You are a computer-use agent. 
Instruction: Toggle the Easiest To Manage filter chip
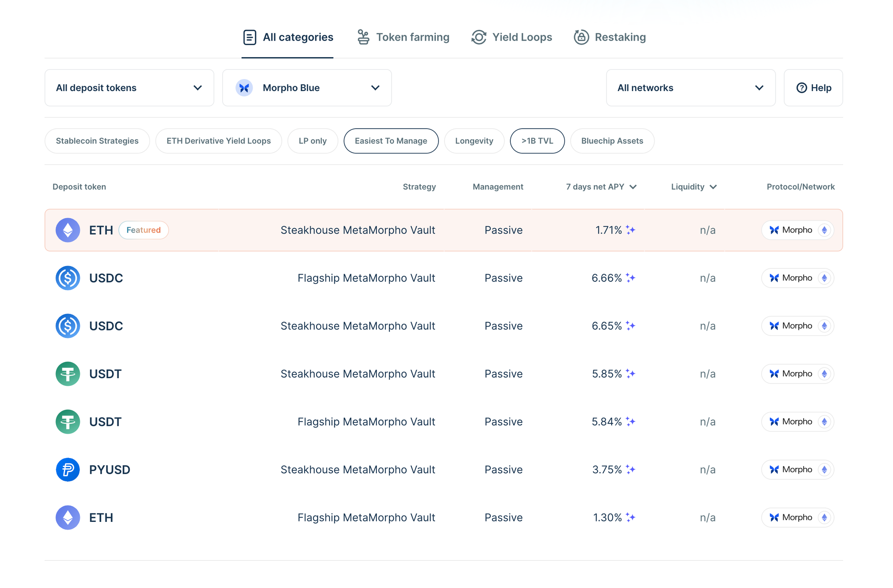[391, 141]
